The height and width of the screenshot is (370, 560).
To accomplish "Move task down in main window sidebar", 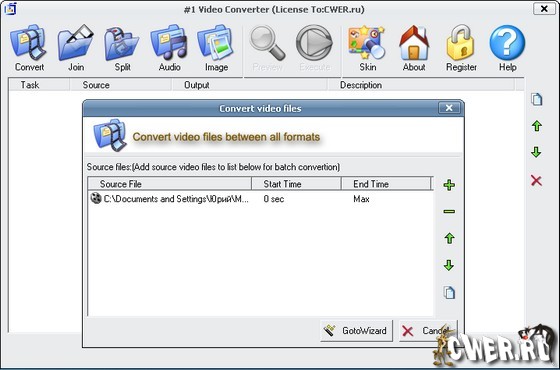I will pyautogui.click(x=536, y=152).
